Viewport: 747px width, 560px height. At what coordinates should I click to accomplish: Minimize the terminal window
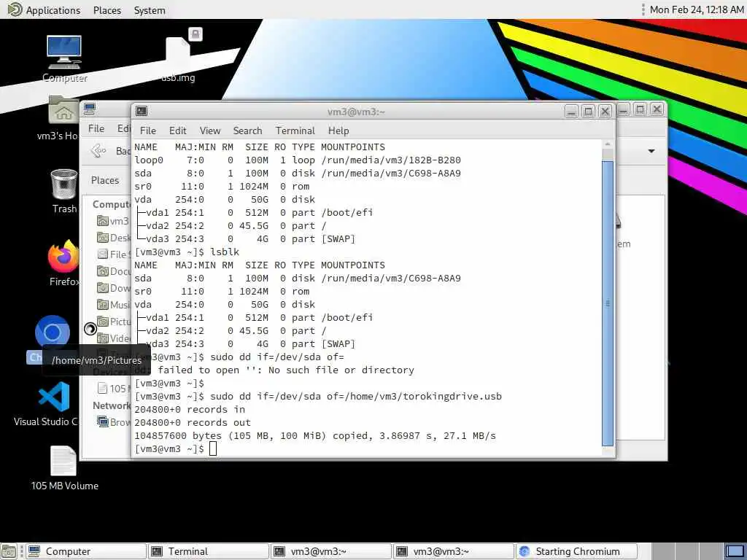(571, 112)
